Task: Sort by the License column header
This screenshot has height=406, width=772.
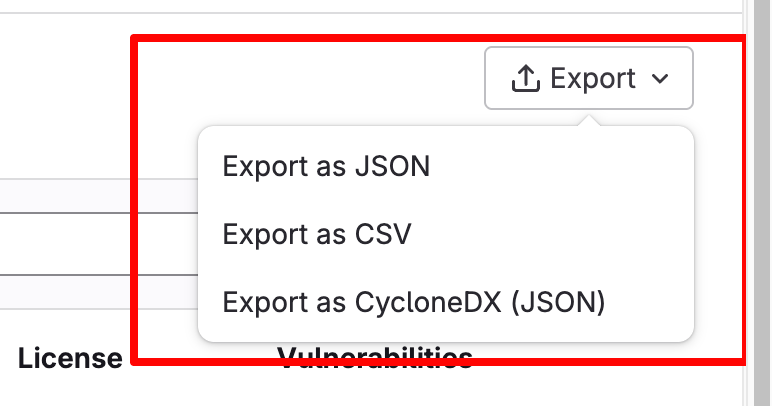Action: click(x=69, y=358)
